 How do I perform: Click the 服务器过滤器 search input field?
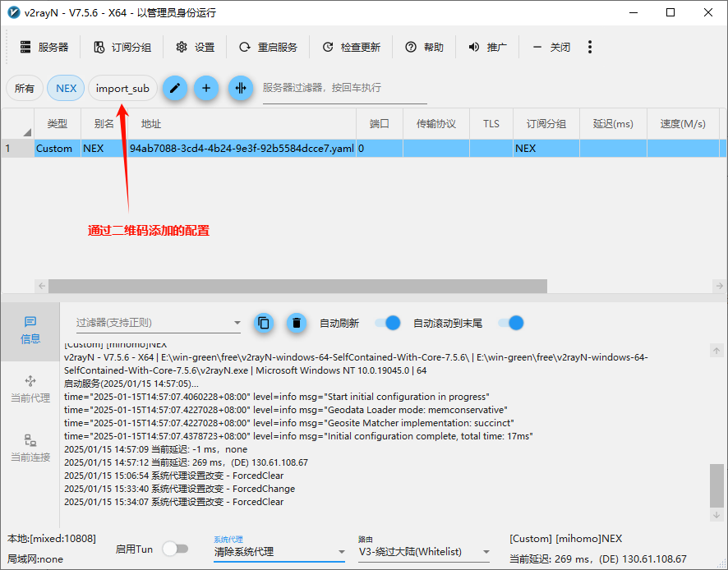344,88
